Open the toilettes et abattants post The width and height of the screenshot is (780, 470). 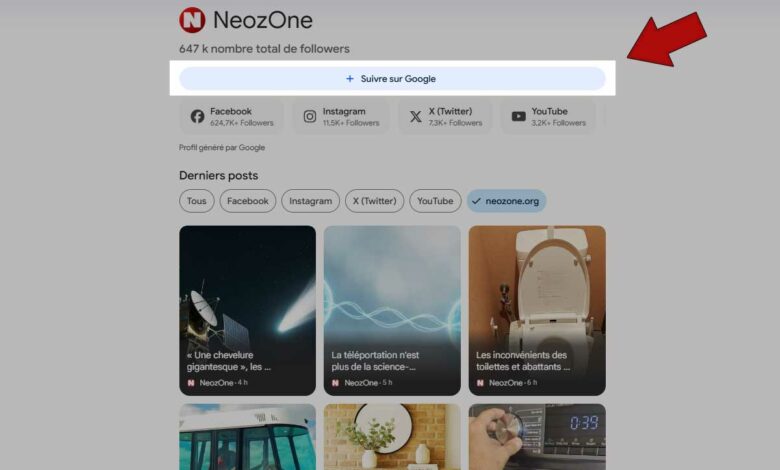[537, 310]
